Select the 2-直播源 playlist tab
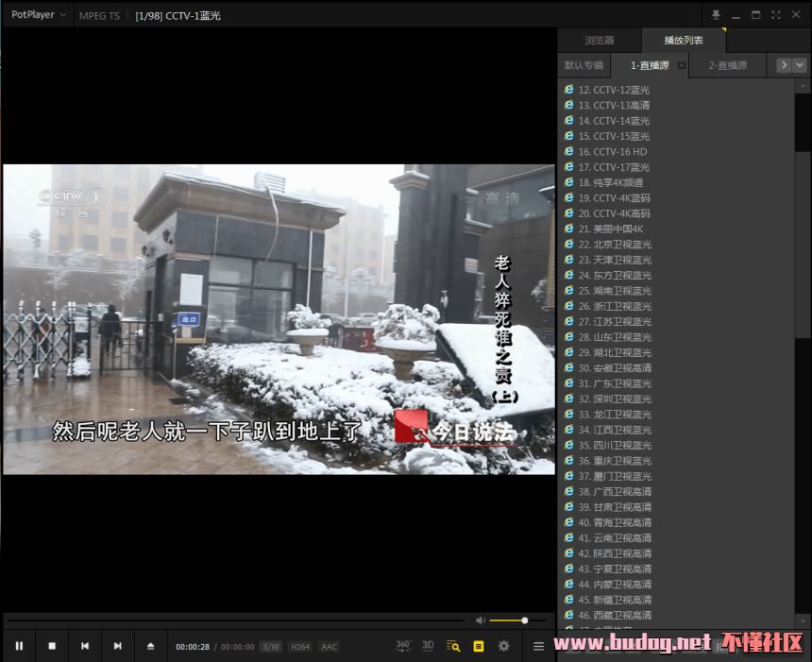 point(727,65)
